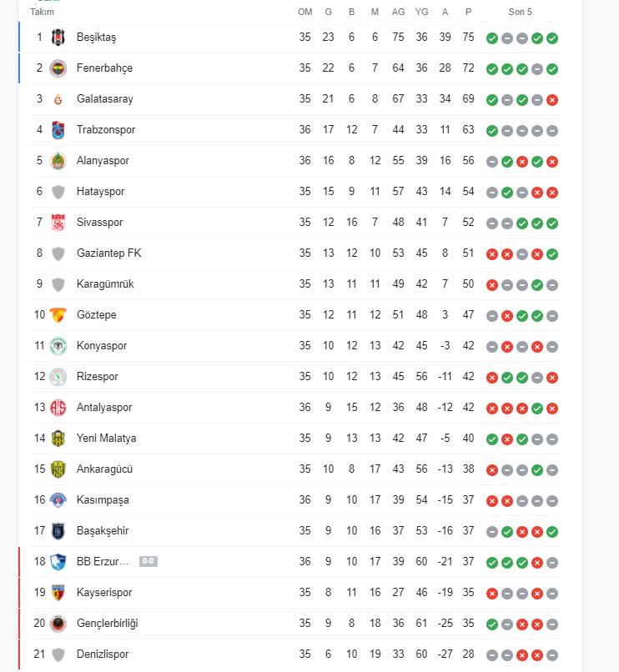Click the Fenerbahçe club logo
Screen dimensions: 619x672
(58, 68)
